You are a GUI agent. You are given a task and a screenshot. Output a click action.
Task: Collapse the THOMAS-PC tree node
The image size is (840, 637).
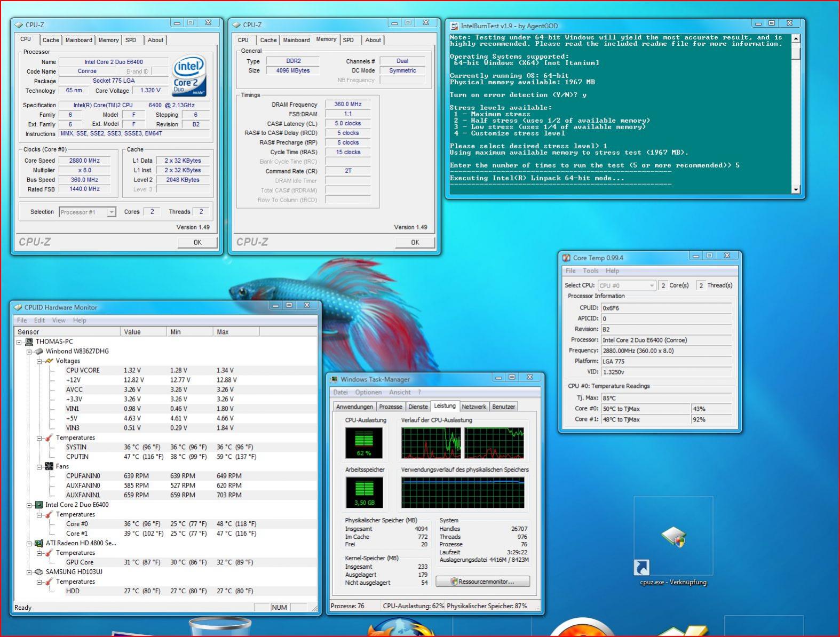coord(19,342)
